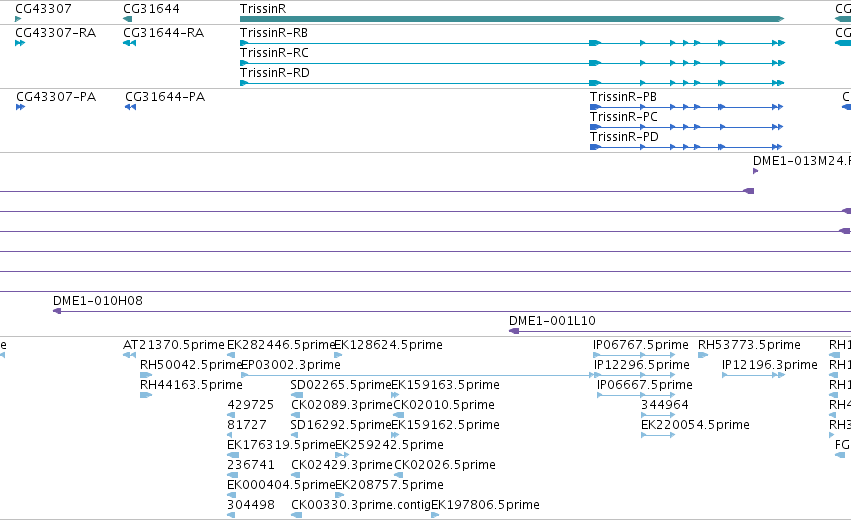Image resolution: width=851 pixels, height=520 pixels.
Task: Click EST EK128624.5prime
Action: [388, 345]
